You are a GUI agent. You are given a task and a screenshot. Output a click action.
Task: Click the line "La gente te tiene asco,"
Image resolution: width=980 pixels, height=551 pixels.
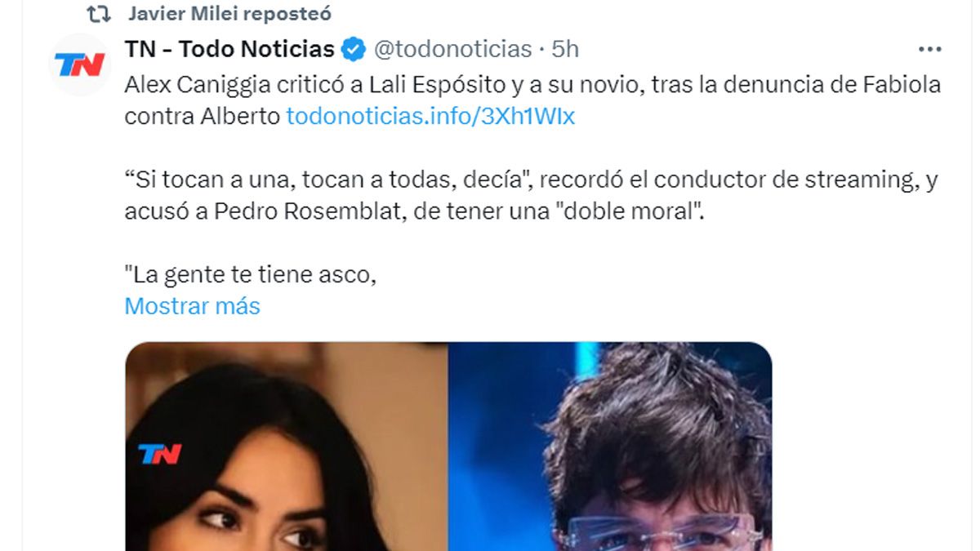click(x=250, y=275)
